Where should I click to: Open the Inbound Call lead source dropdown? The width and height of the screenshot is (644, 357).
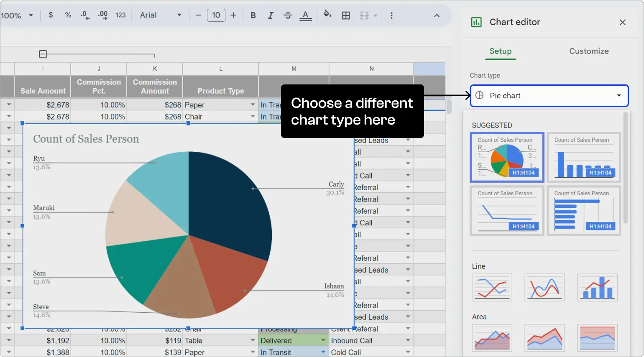pos(408,341)
